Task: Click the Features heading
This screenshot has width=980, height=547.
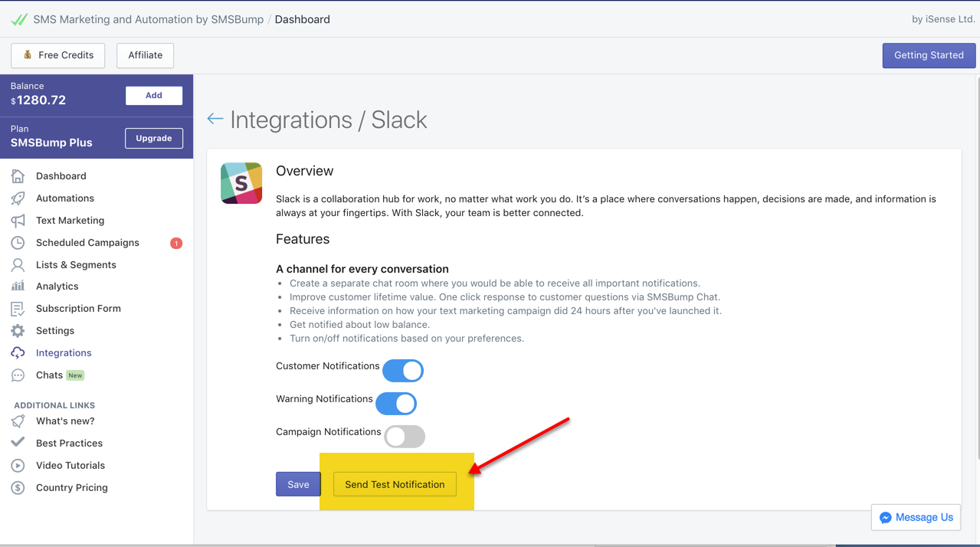Action: 303,239
